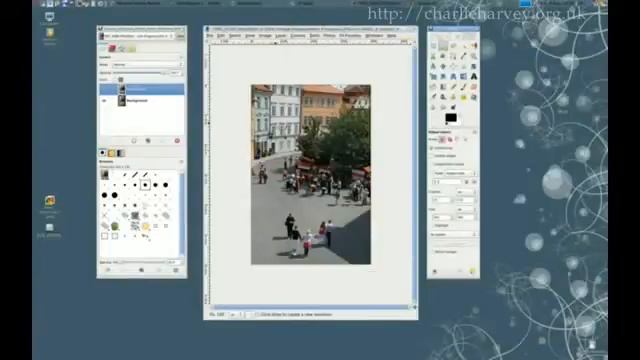
Task: Switch to the Patterns tab beside Brushes
Action: tap(112, 153)
